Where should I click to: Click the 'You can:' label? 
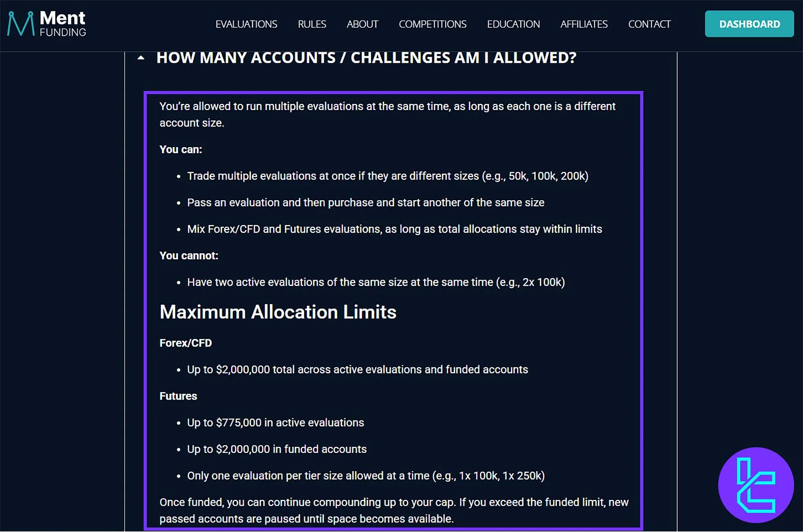coord(181,149)
